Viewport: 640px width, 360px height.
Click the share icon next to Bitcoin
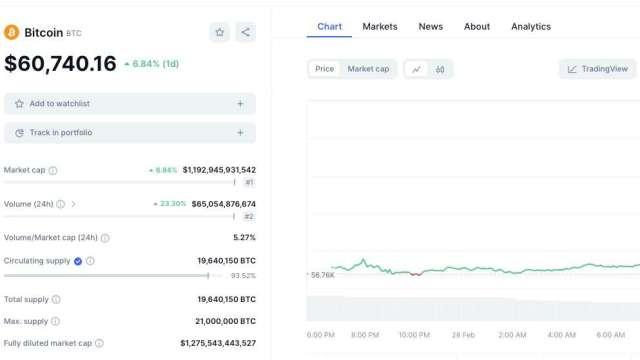pos(245,32)
